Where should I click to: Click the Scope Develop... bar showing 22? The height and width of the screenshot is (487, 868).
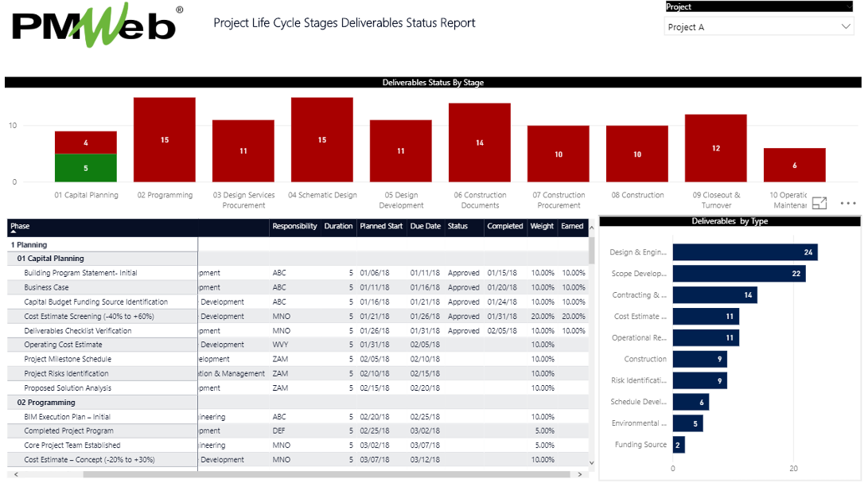click(x=739, y=274)
